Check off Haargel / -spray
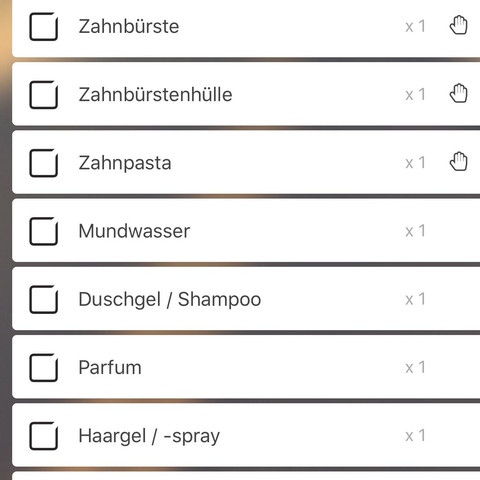 pos(44,436)
